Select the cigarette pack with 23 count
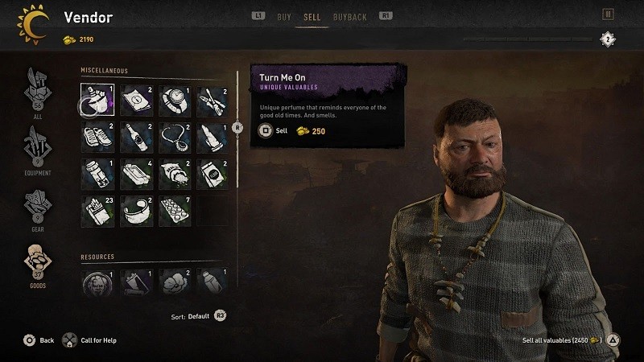Viewport: 644px width, 362px height. click(x=97, y=211)
